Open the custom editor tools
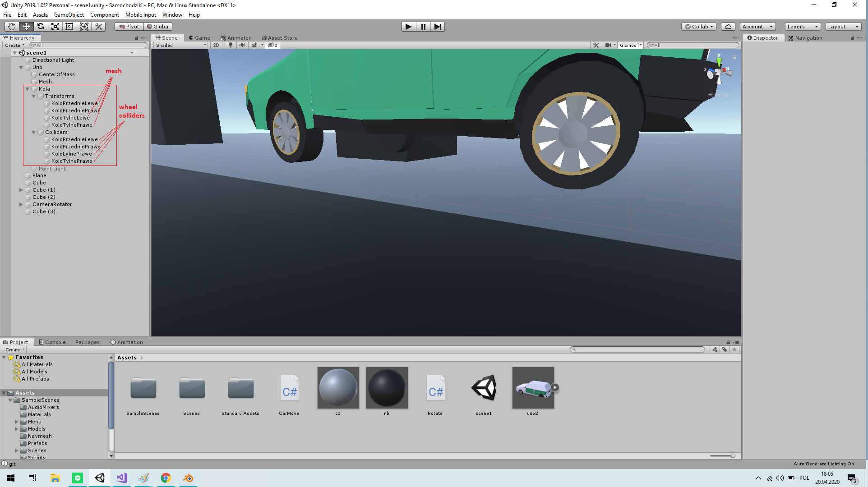The width and height of the screenshot is (868, 487). pos(98,27)
